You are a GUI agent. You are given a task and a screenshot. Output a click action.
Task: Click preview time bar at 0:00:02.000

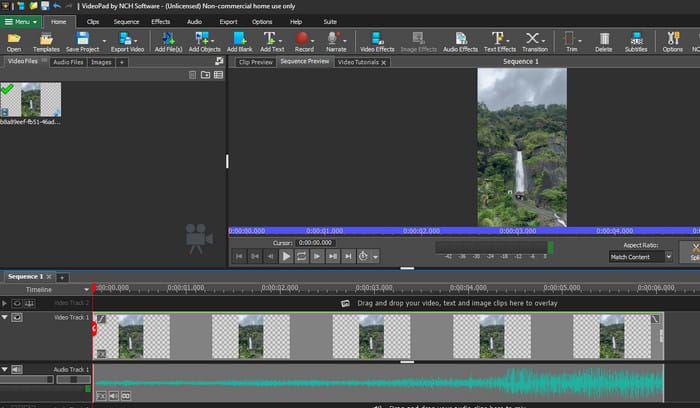tap(421, 231)
